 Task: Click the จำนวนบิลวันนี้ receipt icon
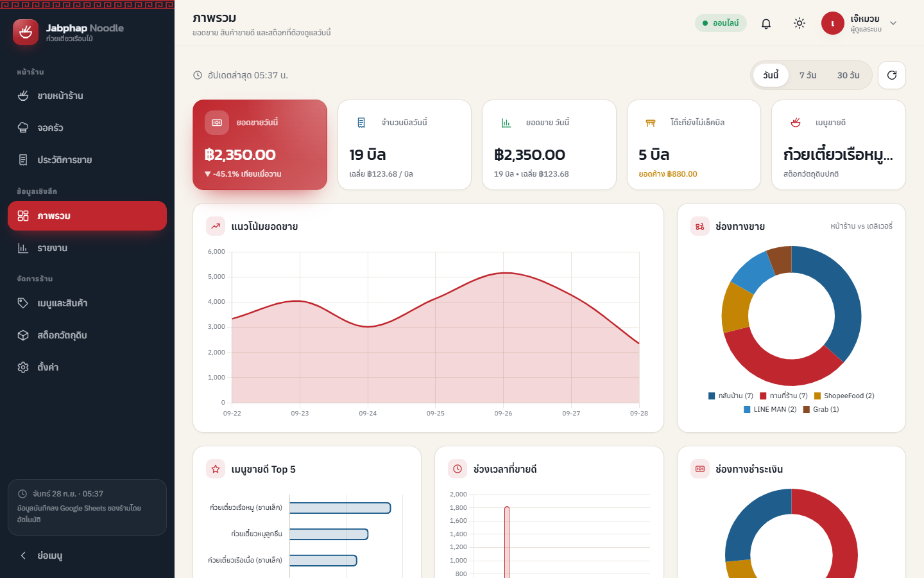click(x=361, y=123)
